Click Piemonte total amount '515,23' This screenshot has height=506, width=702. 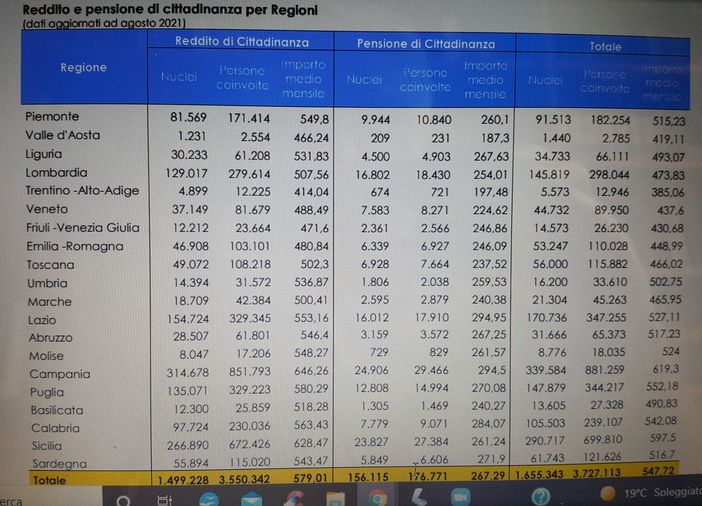668,121
